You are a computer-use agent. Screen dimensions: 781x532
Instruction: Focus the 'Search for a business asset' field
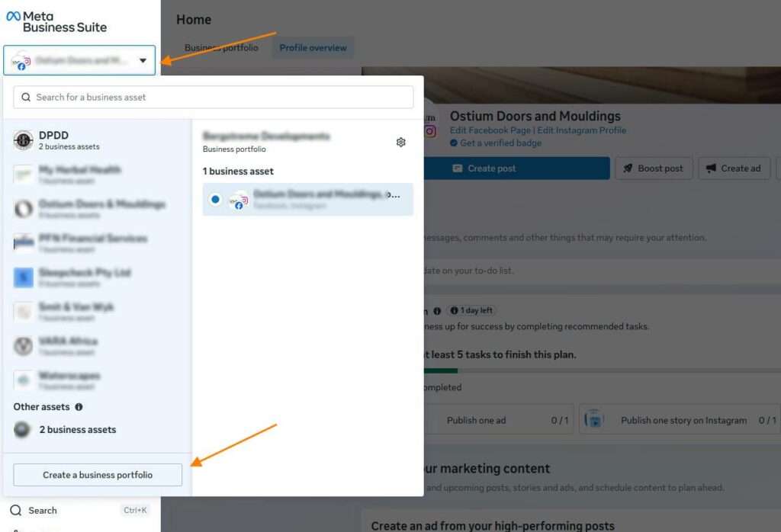coord(214,97)
